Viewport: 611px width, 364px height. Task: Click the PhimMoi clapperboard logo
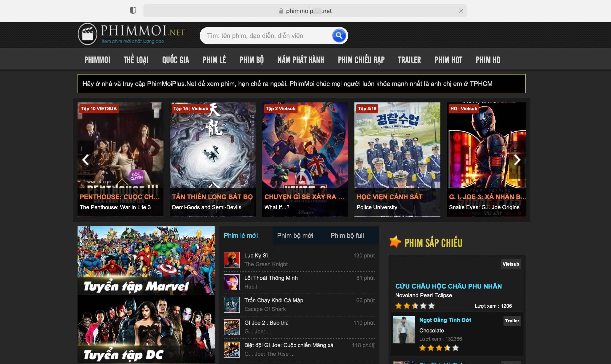tap(88, 34)
